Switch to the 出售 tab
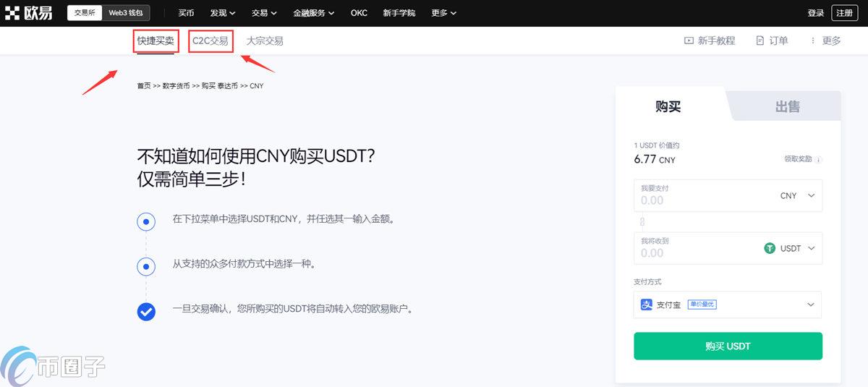Screen dimensions: 868x387 pos(787,107)
